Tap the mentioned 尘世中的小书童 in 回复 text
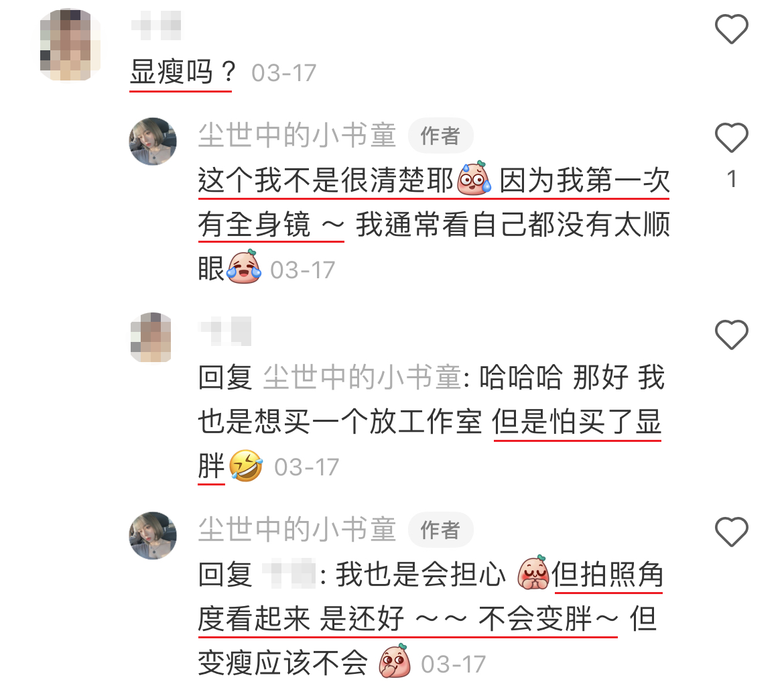784x698 pixels. pos(363,377)
